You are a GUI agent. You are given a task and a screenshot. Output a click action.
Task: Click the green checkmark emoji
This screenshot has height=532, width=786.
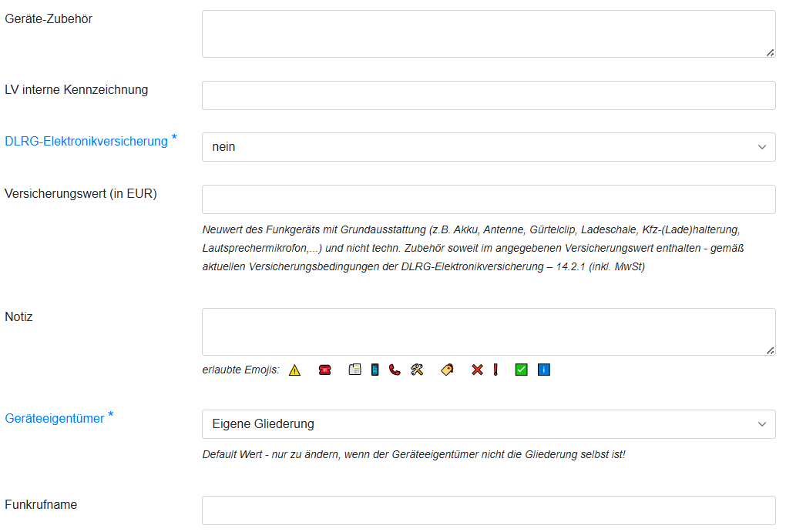coord(522,370)
